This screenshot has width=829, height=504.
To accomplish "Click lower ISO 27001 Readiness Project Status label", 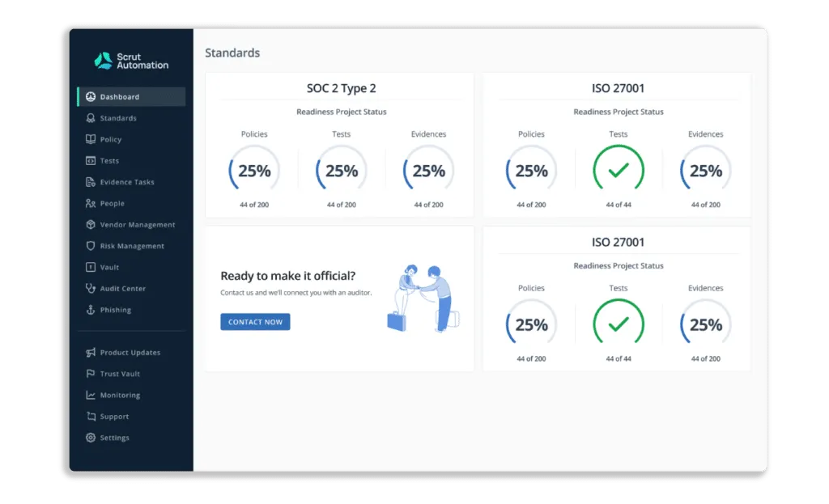I will click(618, 265).
